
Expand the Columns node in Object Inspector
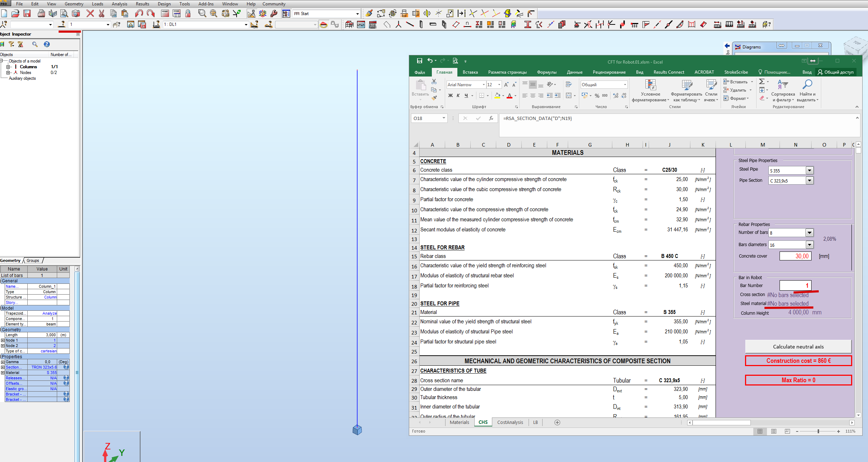[9, 66]
